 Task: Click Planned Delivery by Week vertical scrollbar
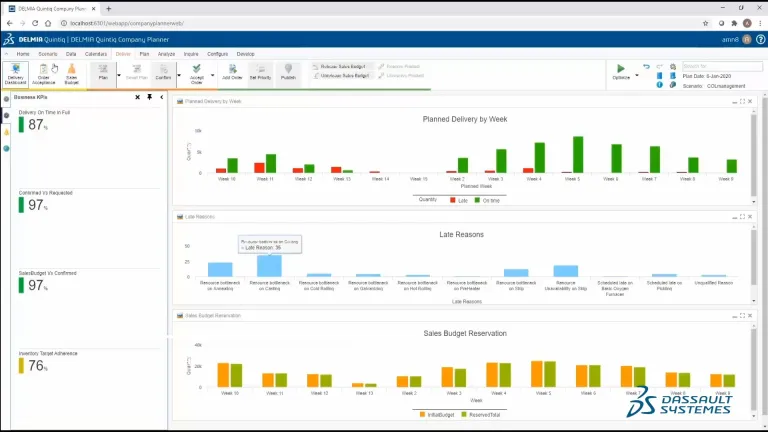(x=754, y=155)
